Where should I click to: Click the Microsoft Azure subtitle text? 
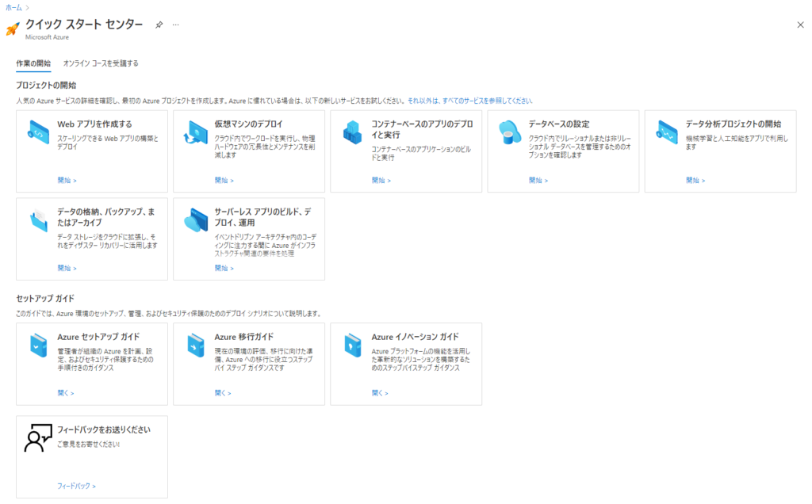(47, 37)
